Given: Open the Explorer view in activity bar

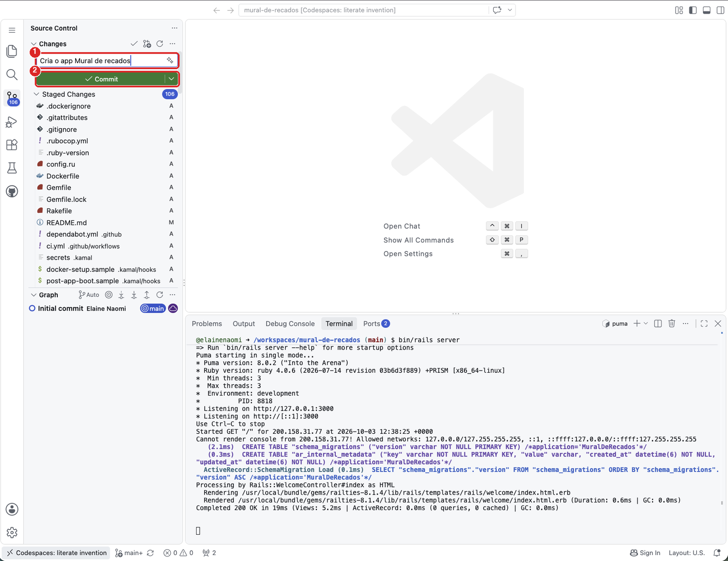Looking at the screenshot, I should 12,51.
